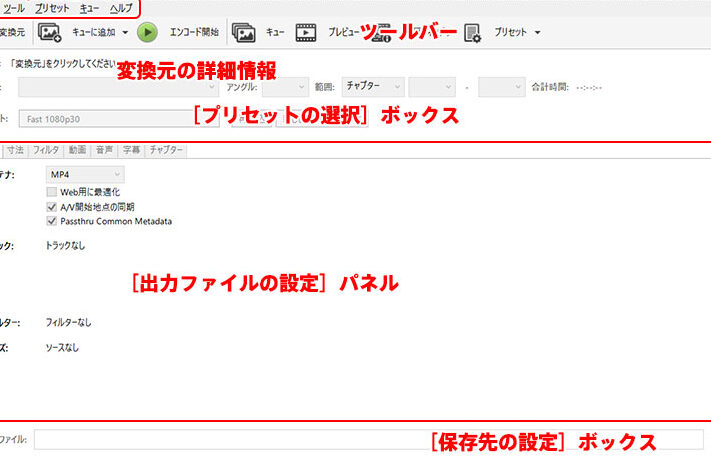
Task: Expand the MP4 container dropdown
Action: pos(84,174)
